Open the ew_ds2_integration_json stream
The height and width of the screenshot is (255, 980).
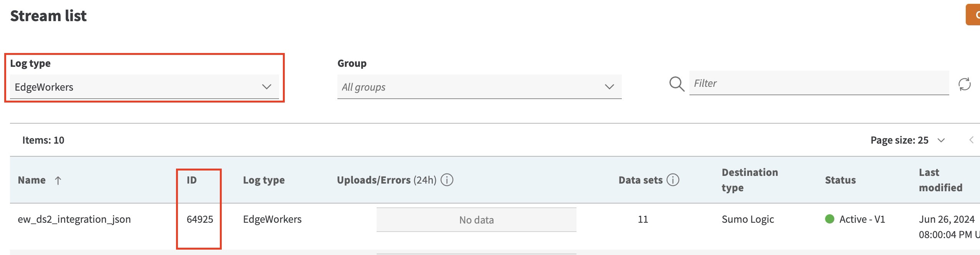coord(74,219)
